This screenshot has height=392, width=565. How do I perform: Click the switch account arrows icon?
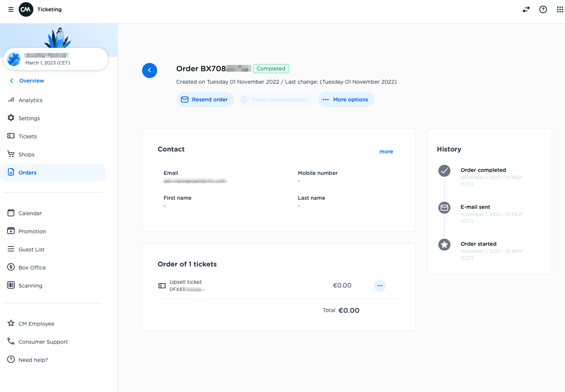[x=526, y=9]
